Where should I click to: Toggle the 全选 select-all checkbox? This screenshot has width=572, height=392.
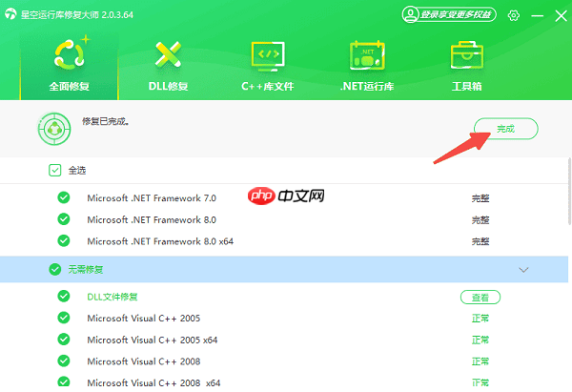point(54,171)
